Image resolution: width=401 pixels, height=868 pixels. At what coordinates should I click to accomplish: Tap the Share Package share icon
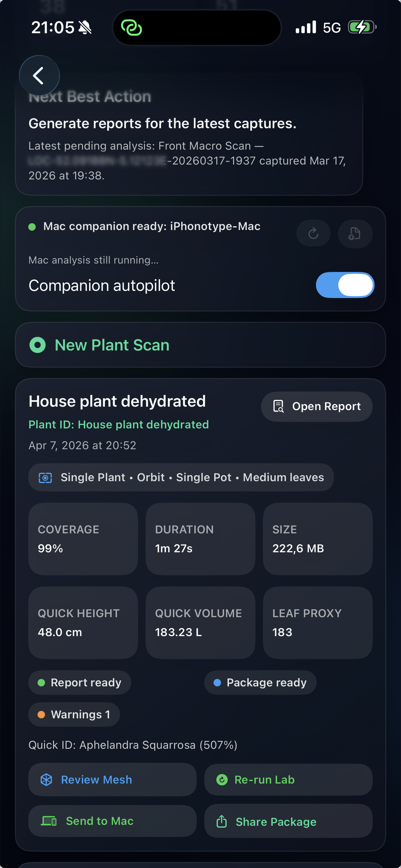point(221,821)
